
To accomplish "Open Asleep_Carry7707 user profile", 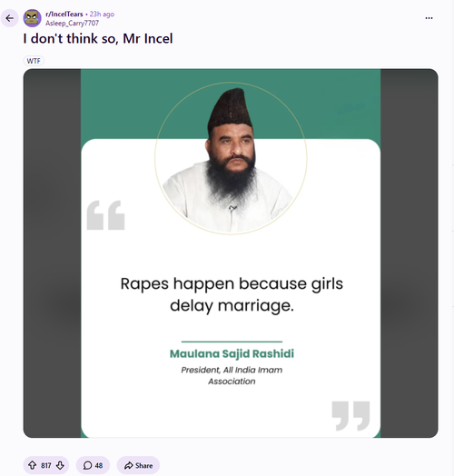I will (x=73, y=23).
